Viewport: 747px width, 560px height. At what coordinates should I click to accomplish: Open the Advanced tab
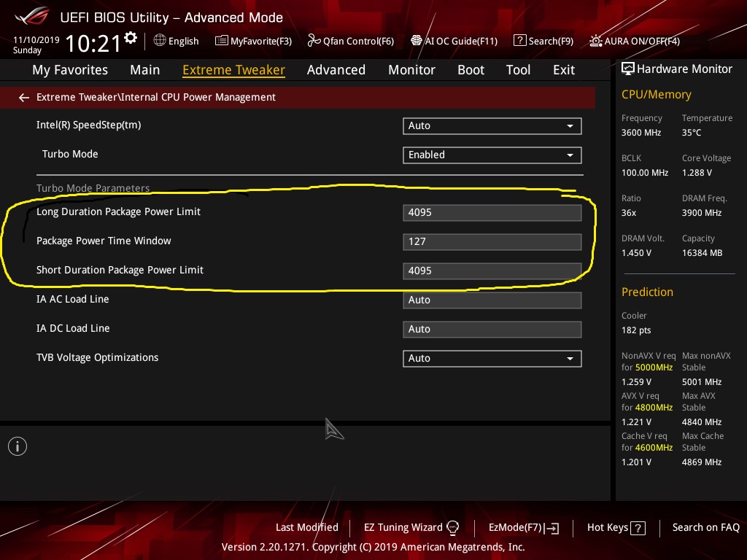336,70
